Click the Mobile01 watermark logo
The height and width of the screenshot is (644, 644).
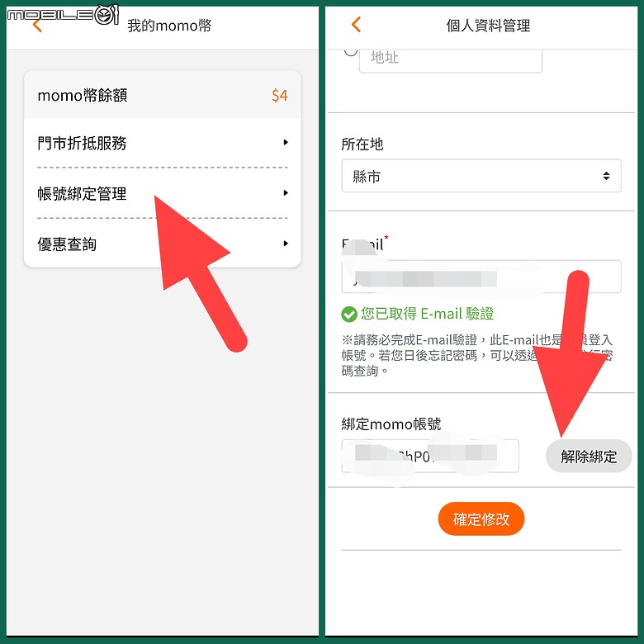point(64,15)
